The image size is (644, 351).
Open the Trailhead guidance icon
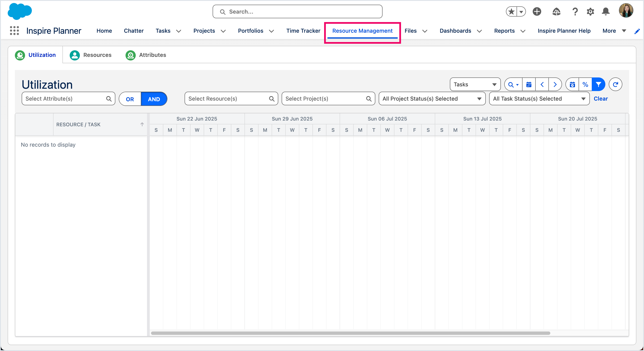click(556, 11)
